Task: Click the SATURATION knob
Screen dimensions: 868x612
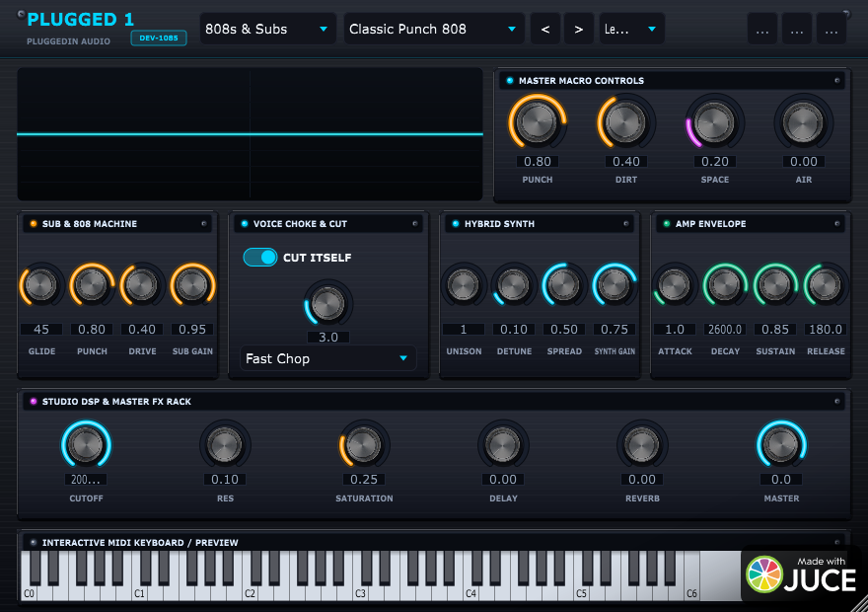Action: (364, 445)
